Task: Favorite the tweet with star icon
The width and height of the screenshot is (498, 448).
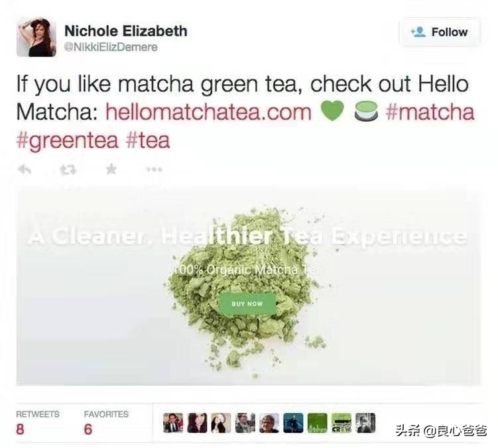Action: point(111,169)
